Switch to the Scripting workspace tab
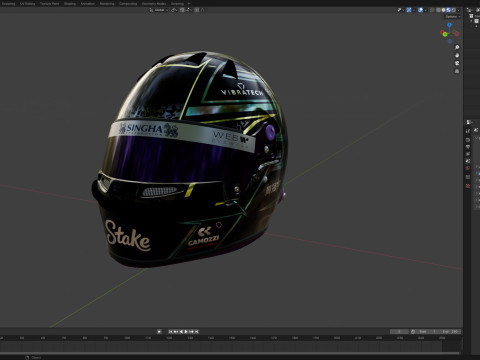Screen dimensions: 480x360 [x=177, y=4]
